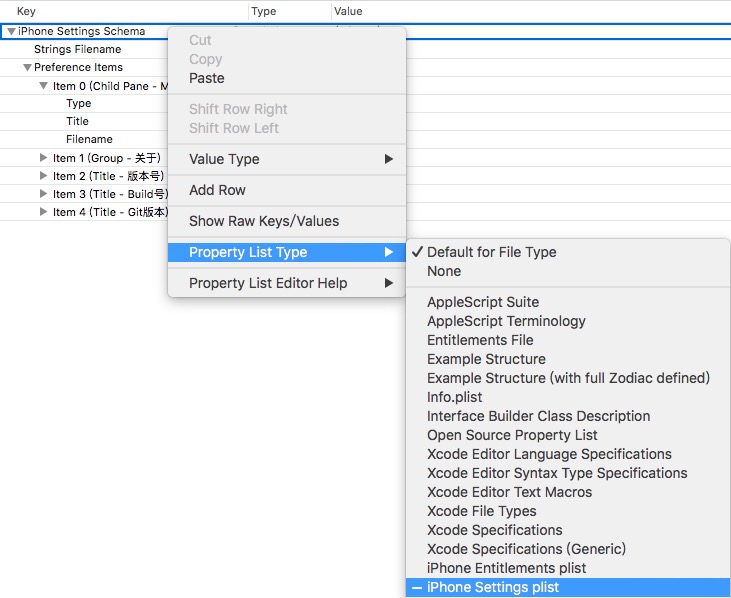Click Show Raw Keys/Values
Image resolution: width=731 pixels, height=598 pixels.
264,221
